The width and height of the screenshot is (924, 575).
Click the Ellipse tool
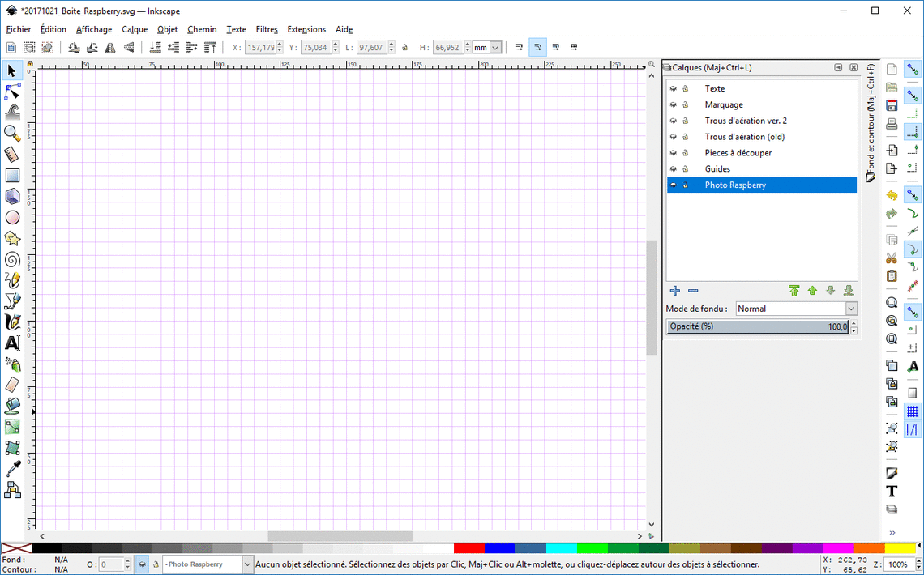pos(12,217)
